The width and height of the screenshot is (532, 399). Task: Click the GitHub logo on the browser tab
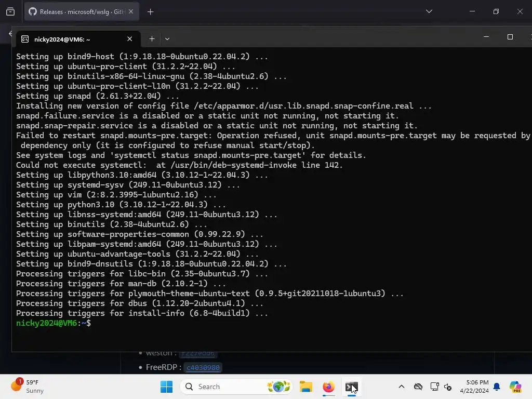(x=33, y=12)
